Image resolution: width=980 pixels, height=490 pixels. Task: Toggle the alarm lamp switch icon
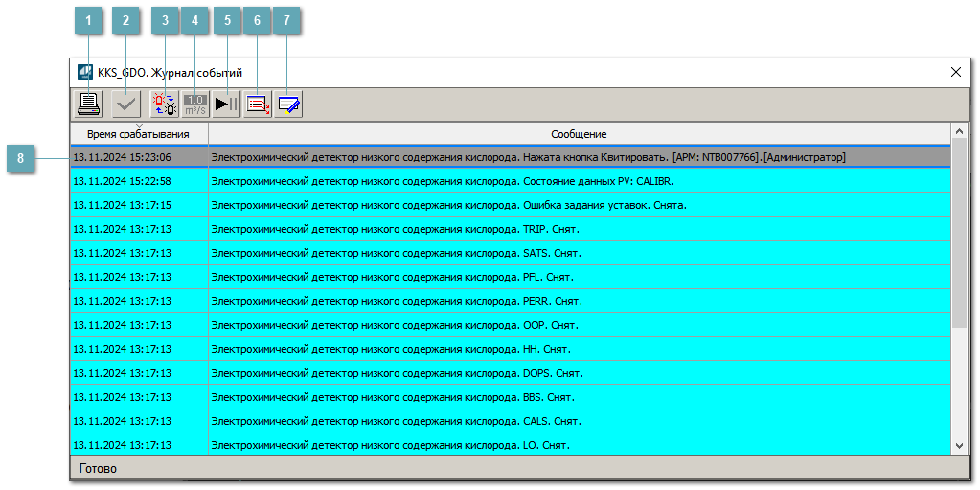click(x=165, y=105)
